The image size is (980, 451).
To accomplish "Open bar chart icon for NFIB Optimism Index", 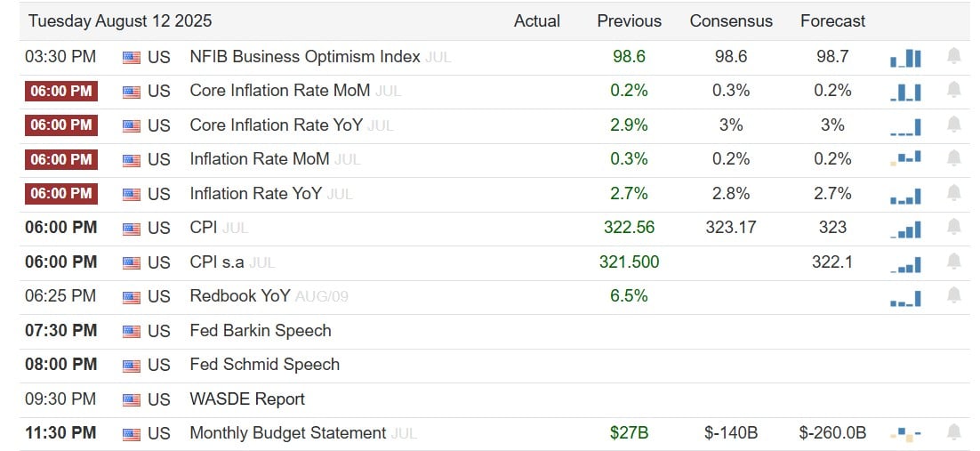I will (905, 58).
